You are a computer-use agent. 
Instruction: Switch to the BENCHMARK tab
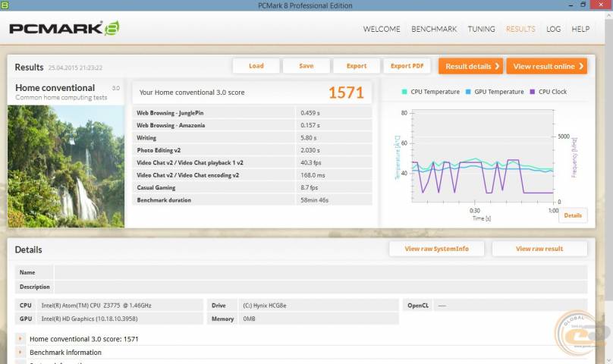(434, 30)
